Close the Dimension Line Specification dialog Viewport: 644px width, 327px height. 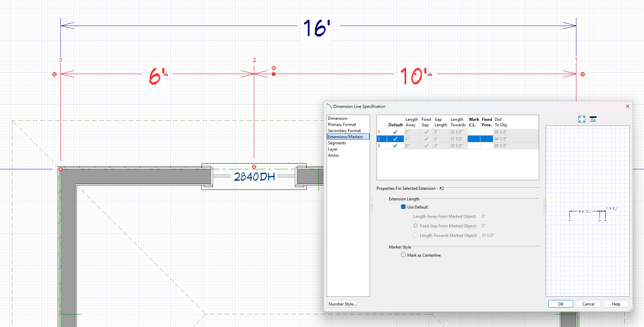628,106
